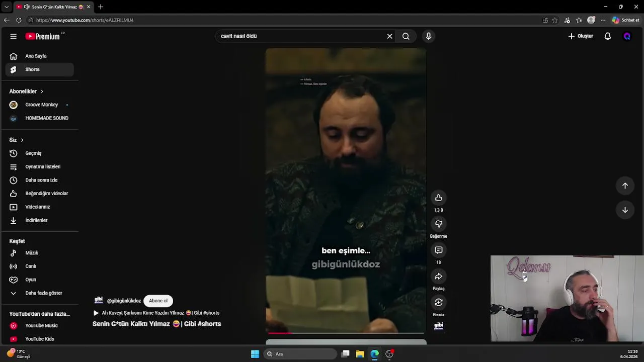The height and width of the screenshot is (362, 644).
Task: Open the notifications bell
Action: [x=608, y=36]
